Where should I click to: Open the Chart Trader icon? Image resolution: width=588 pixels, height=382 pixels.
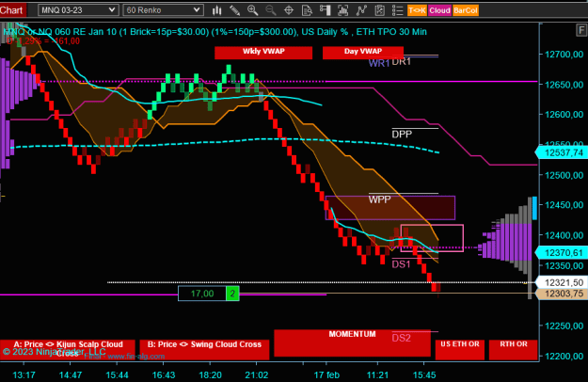click(x=326, y=10)
